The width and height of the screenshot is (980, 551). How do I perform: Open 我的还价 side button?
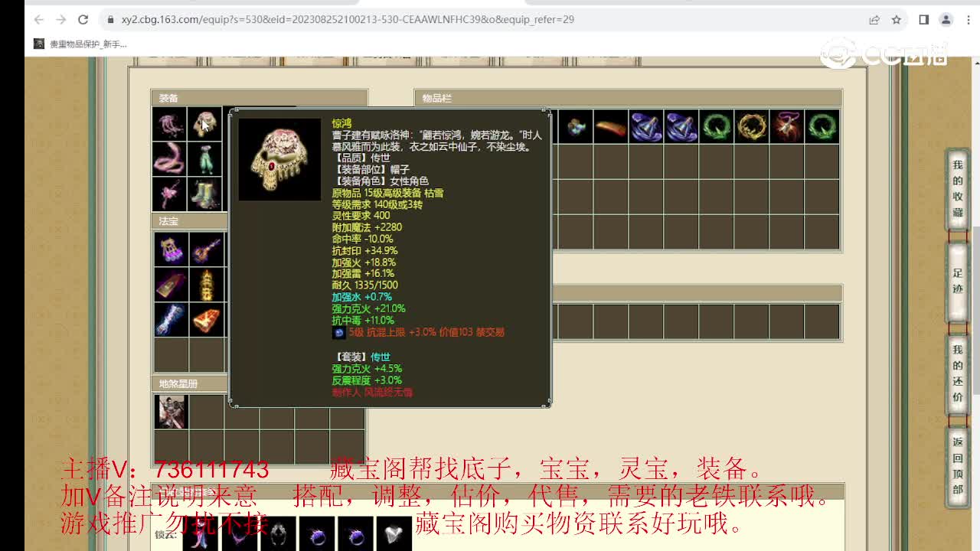coord(958,373)
